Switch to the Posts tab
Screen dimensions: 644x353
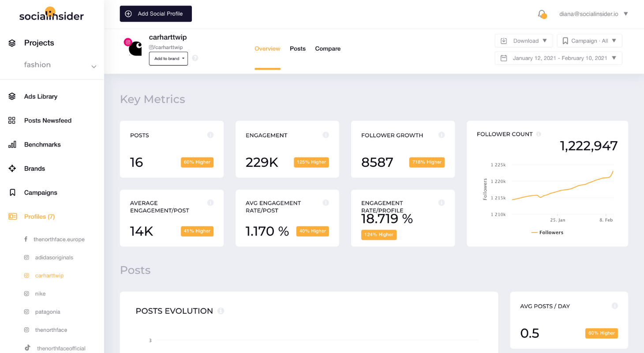[298, 49]
